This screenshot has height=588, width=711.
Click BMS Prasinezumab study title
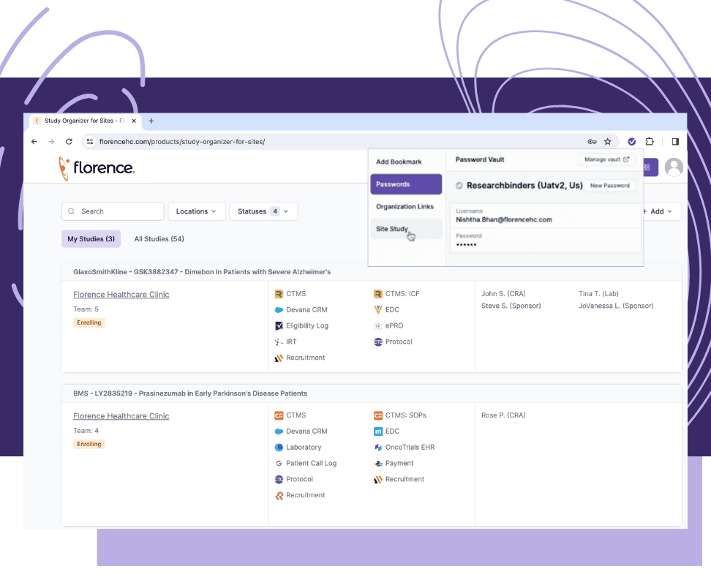click(x=190, y=393)
